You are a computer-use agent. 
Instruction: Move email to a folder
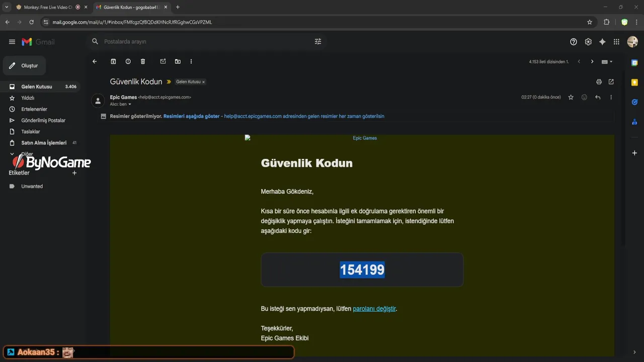click(178, 61)
